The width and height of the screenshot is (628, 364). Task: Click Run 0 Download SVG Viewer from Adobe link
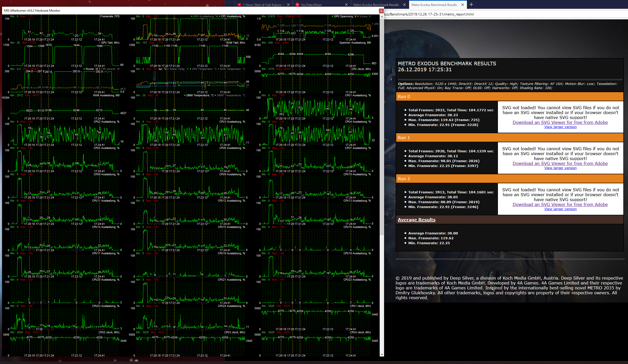(560, 122)
